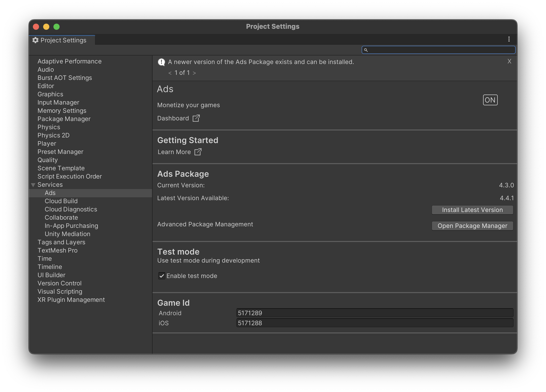546x392 pixels.
Task: Open Cloud Build service settings
Action: click(x=61, y=201)
